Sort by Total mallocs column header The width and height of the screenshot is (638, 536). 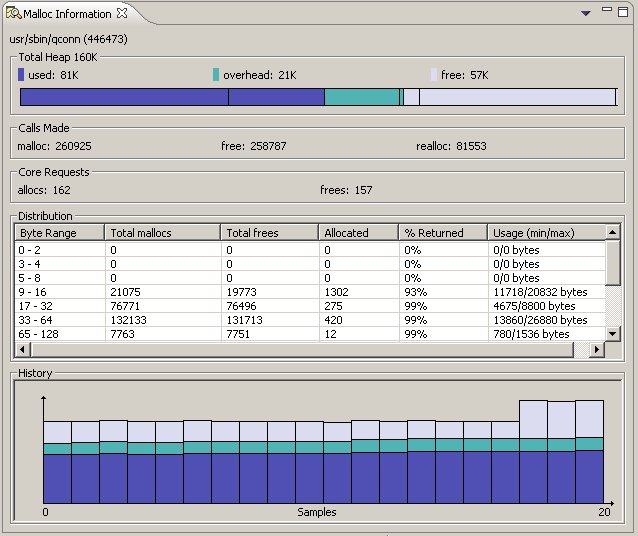pos(162,233)
